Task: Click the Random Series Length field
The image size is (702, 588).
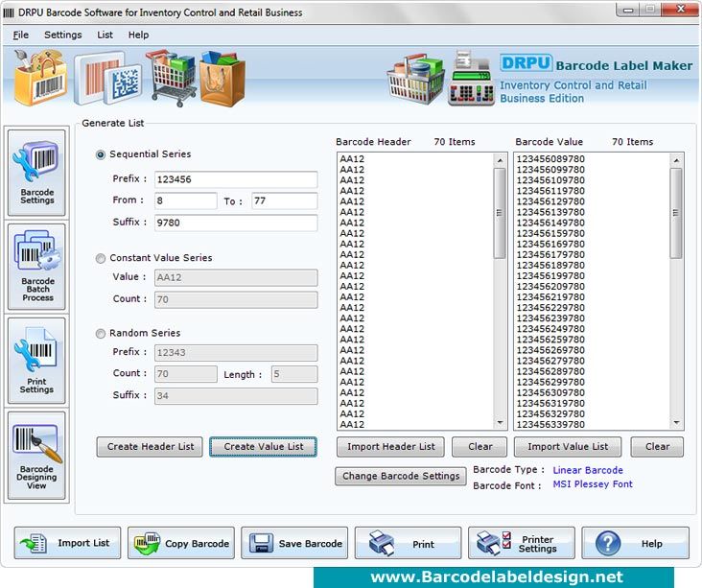Action: [294, 374]
